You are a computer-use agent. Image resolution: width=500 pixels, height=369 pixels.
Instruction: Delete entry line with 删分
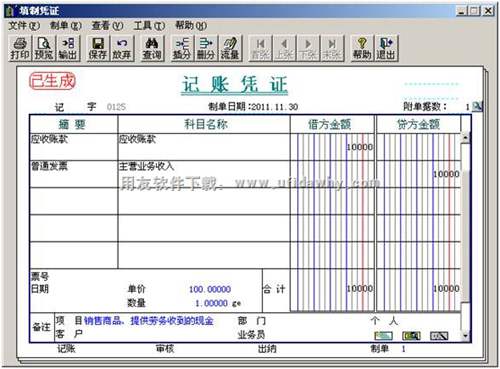(206, 49)
